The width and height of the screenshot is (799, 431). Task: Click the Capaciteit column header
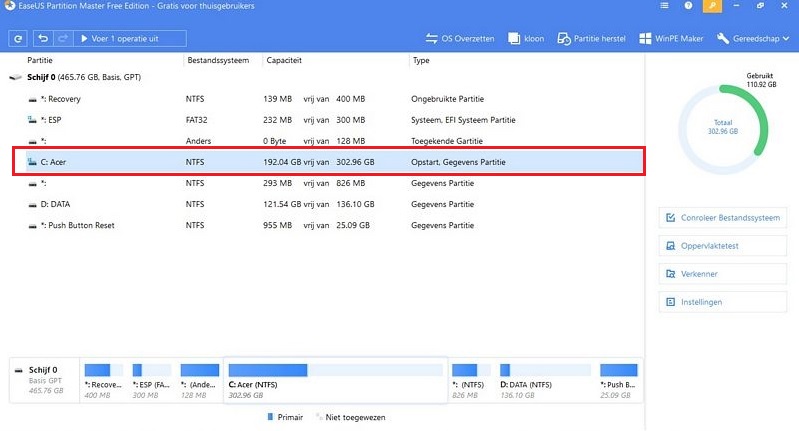pyautogui.click(x=284, y=60)
